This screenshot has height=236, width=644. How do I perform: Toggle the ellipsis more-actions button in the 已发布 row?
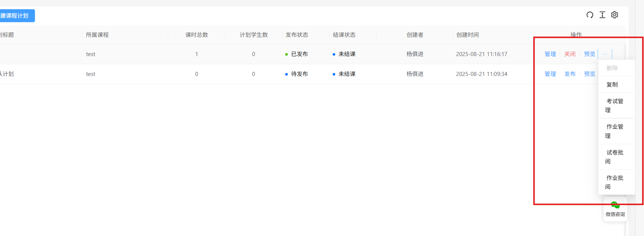pos(605,54)
